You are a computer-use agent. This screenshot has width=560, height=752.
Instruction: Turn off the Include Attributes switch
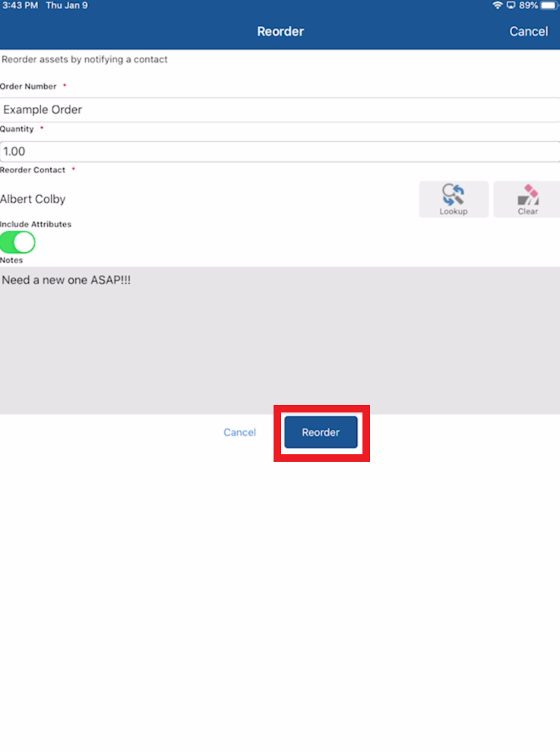coord(17,242)
